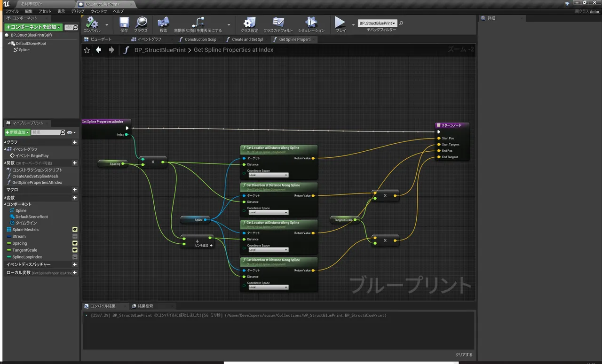Toggle Spline Meshes variable editable eye
Screen dimensions: 602x364
tap(75, 230)
